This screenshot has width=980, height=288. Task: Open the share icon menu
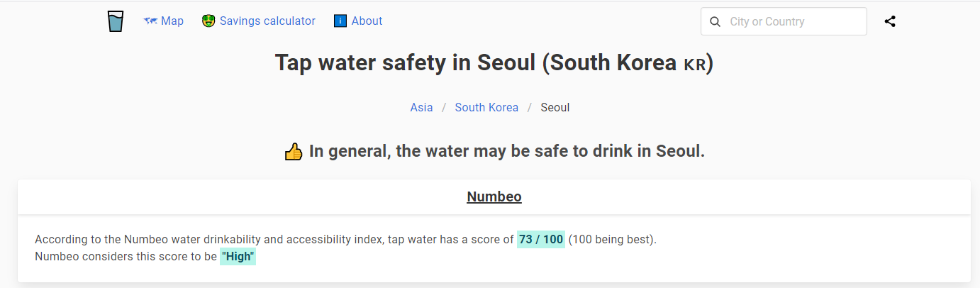(890, 21)
